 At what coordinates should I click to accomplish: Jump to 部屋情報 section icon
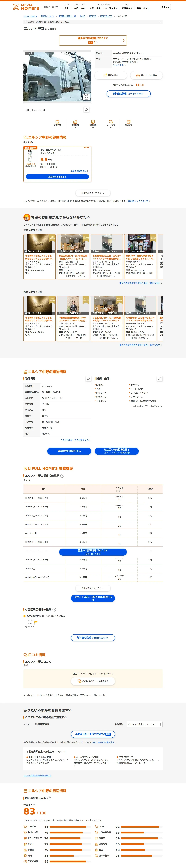[x=57, y=123]
